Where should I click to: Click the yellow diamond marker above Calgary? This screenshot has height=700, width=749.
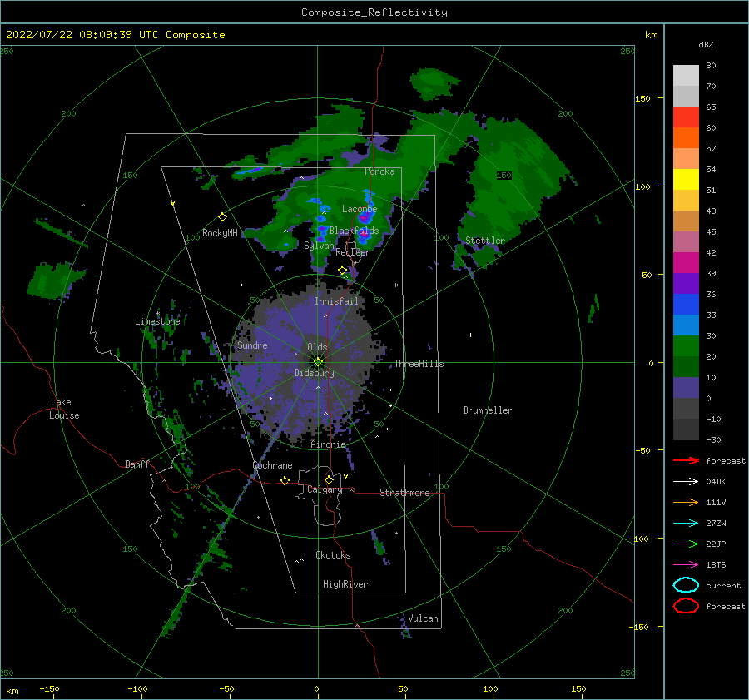coord(329,479)
